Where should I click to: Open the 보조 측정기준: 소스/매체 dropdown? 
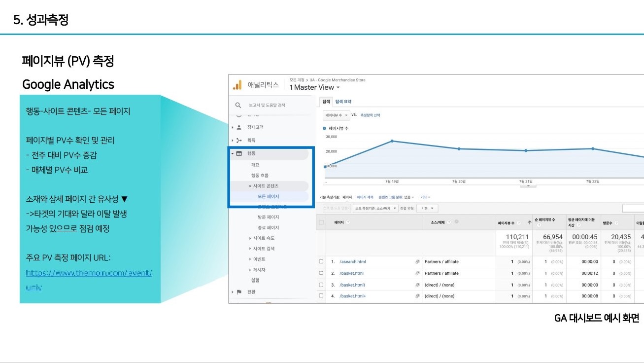click(375, 209)
